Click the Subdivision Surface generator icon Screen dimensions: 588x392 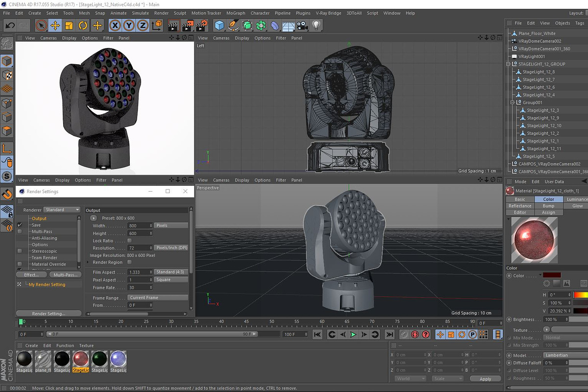pyautogui.click(x=247, y=25)
